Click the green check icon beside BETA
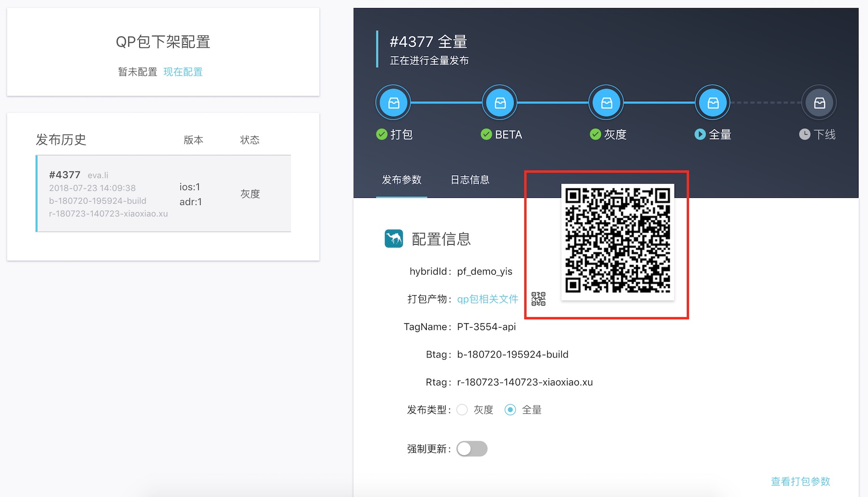 tap(486, 134)
